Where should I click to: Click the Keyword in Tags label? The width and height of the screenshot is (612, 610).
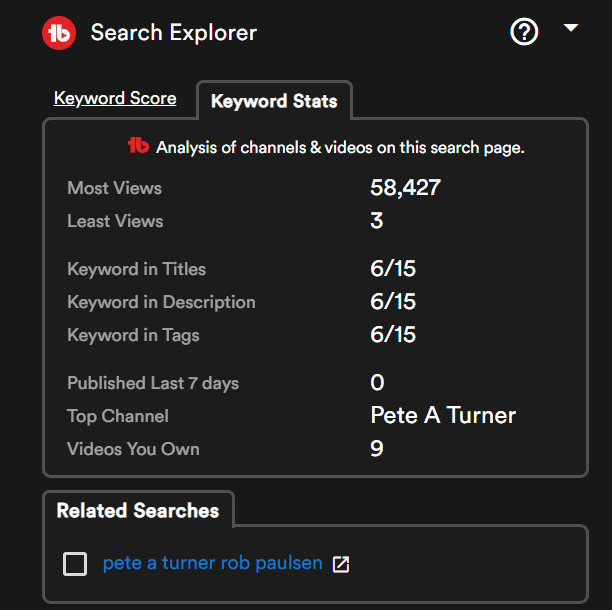(133, 335)
